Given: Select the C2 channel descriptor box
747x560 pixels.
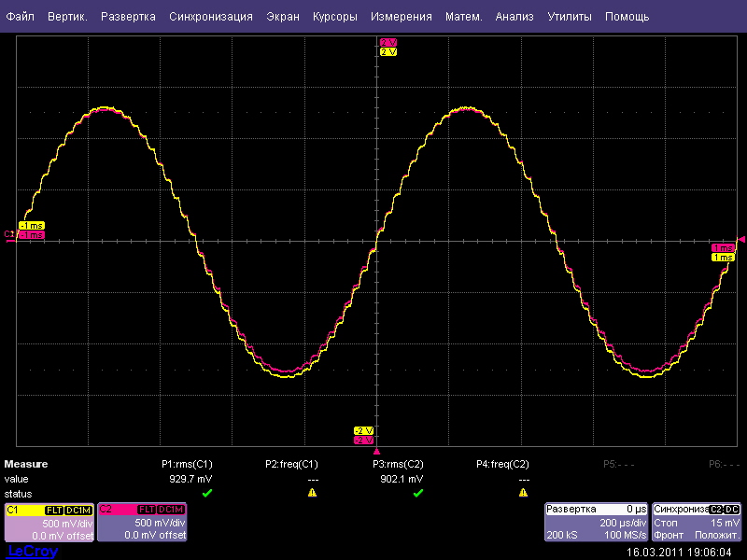Looking at the screenshot, I should pos(142,523).
